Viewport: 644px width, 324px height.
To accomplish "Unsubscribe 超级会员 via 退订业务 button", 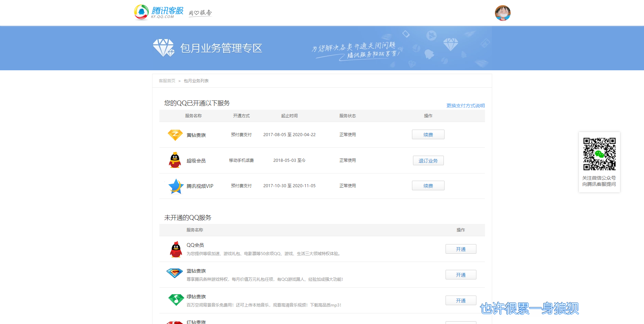I will pos(428,160).
